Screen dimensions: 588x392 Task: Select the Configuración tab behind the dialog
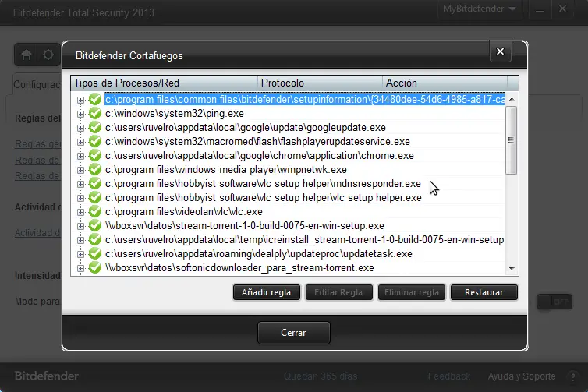[x=37, y=85]
